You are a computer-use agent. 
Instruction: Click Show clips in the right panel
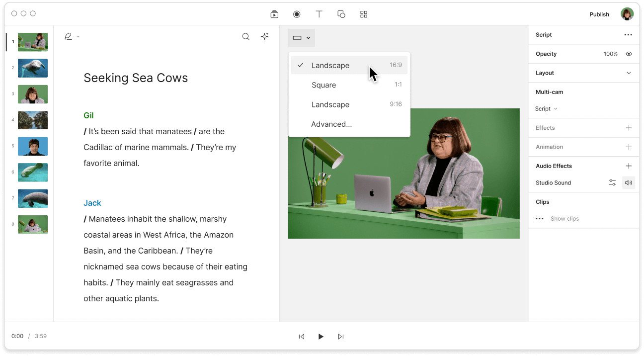point(564,218)
